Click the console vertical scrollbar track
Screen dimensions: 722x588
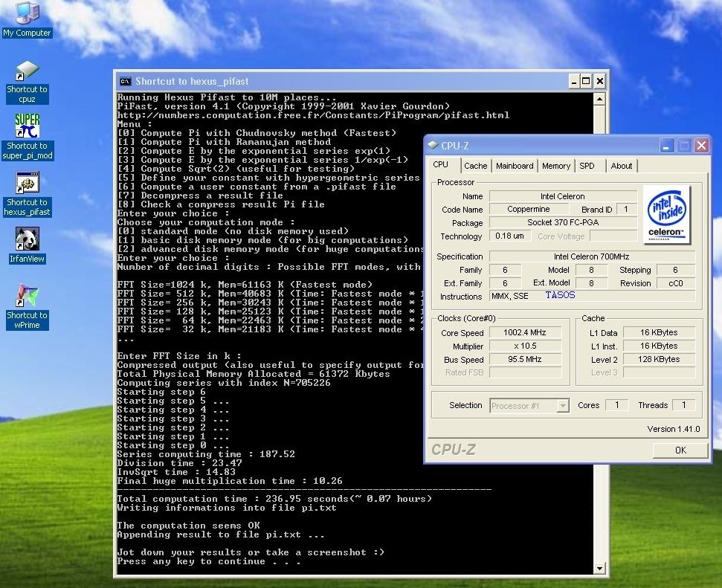[x=599, y=333]
